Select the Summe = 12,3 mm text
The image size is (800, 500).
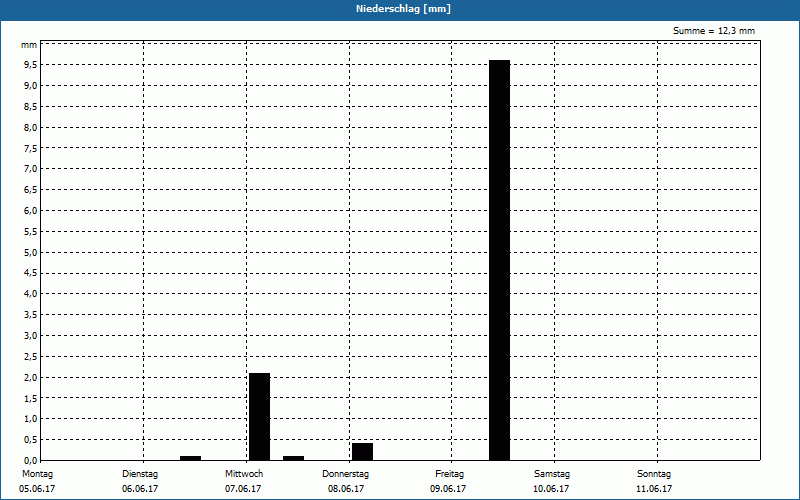coord(714,31)
